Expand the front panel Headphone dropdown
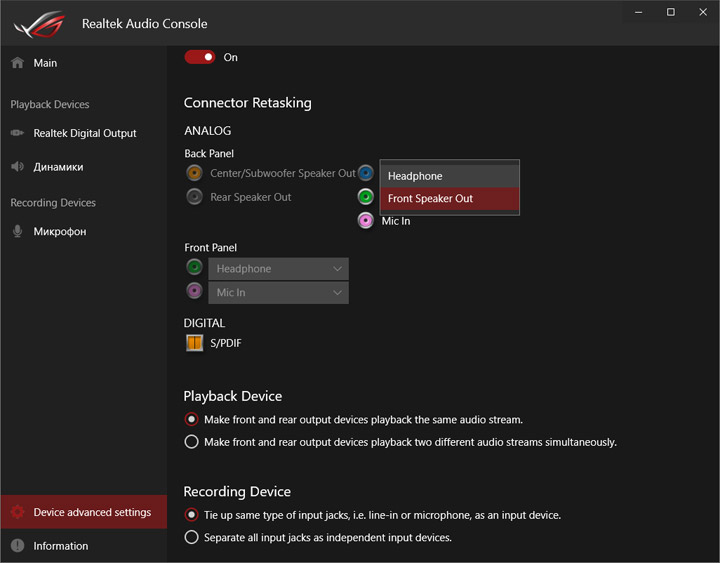The image size is (720, 563). pyautogui.click(x=278, y=269)
